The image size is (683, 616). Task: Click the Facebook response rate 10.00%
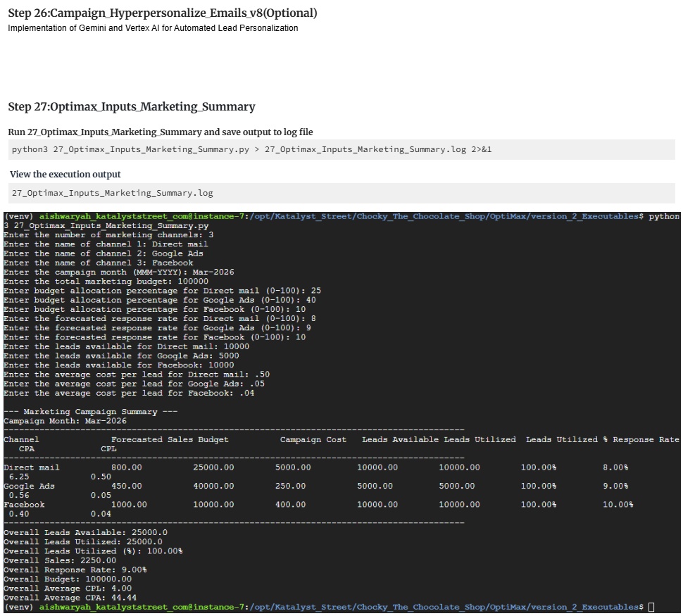tap(618, 505)
